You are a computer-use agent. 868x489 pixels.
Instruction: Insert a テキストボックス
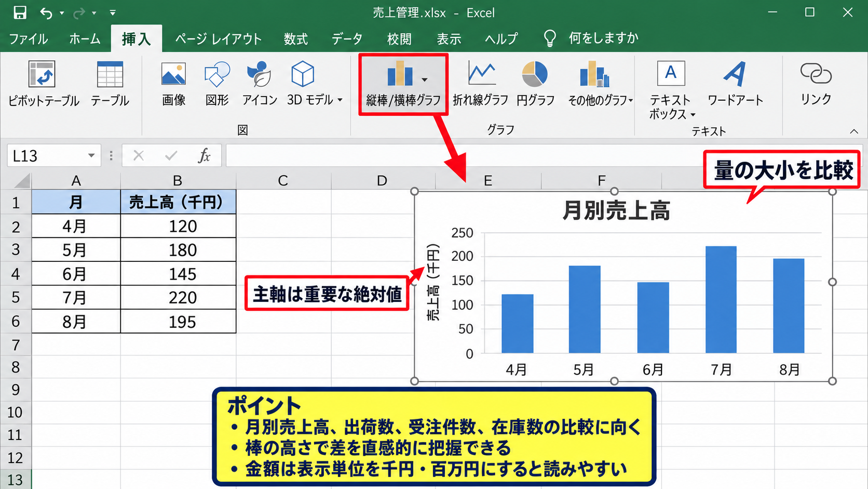coord(671,90)
